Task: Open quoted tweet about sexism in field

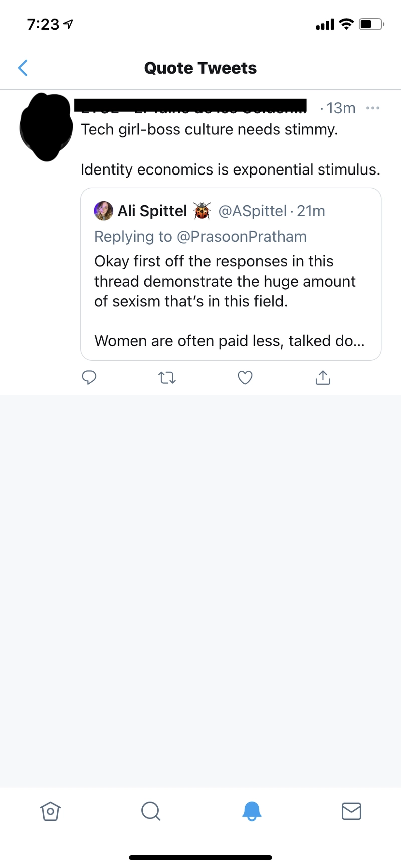Action: 231,274
